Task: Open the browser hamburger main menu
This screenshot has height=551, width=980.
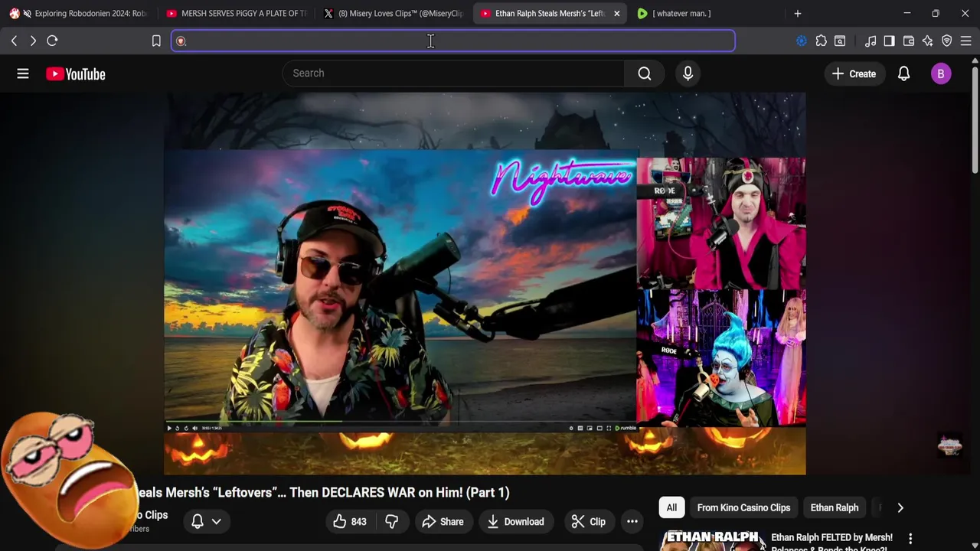Action: point(966,41)
